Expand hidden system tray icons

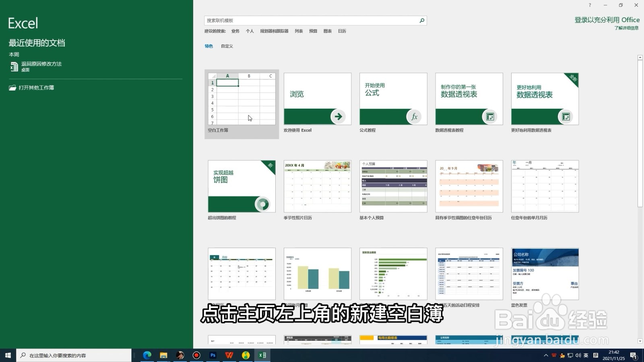pos(546,355)
